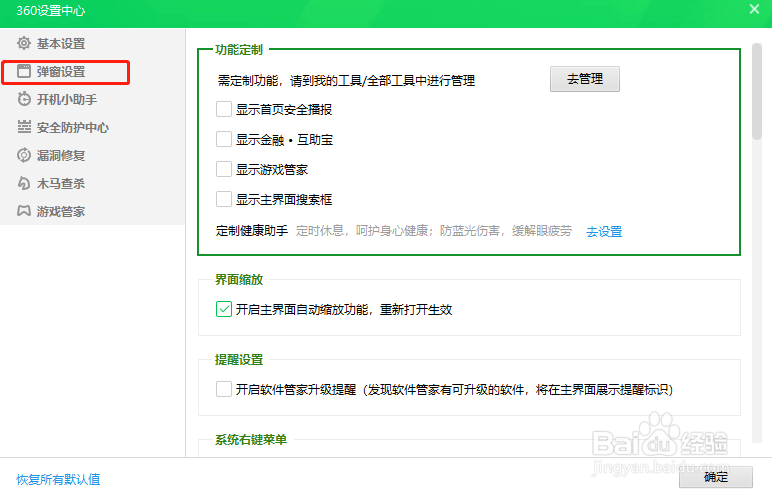Viewport: 772px width, 494px height.
Task: Click the 确定 button
Action: point(716,477)
